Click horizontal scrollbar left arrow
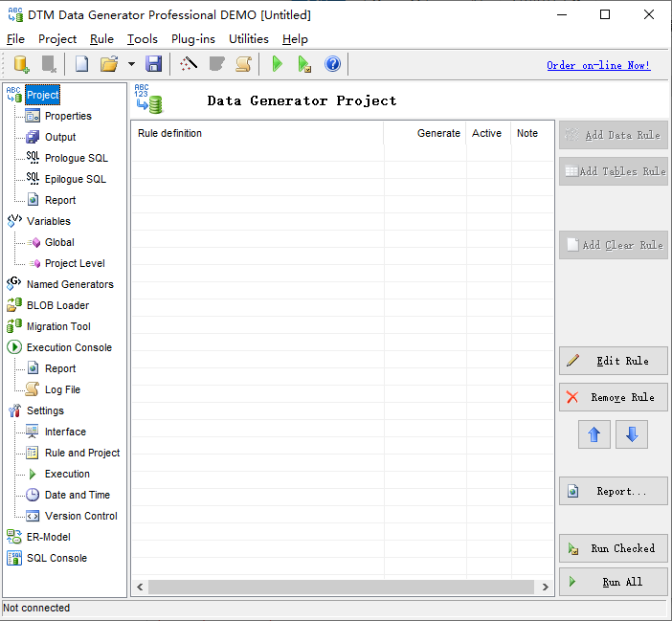 tap(140, 588)
